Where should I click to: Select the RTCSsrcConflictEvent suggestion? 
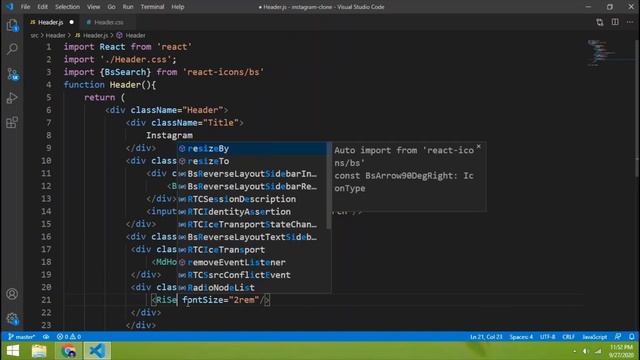pos(252,275)
